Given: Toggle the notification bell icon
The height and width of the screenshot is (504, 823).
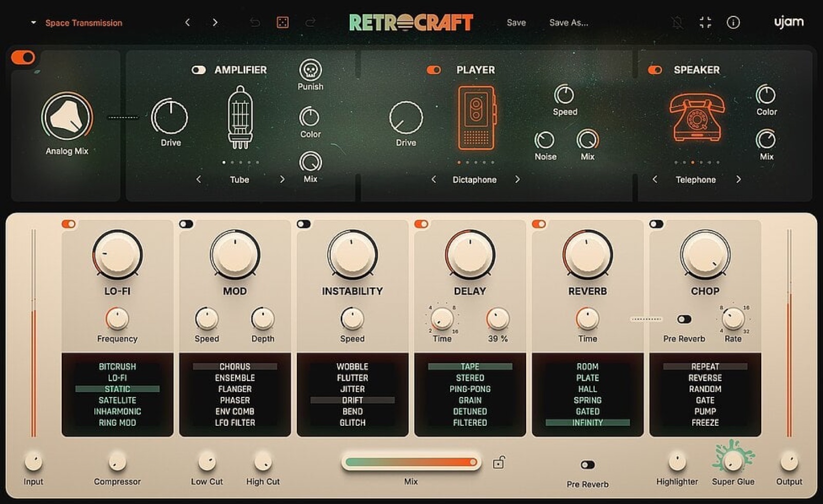Looking at the screenshot, I should [x=677, y=22].
